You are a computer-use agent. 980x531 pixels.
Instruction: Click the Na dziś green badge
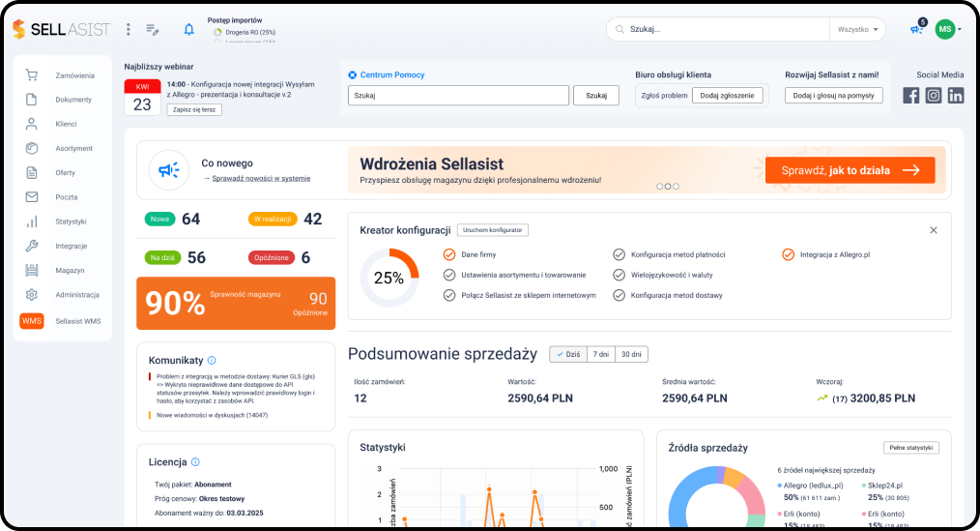[x=162, y=257]
